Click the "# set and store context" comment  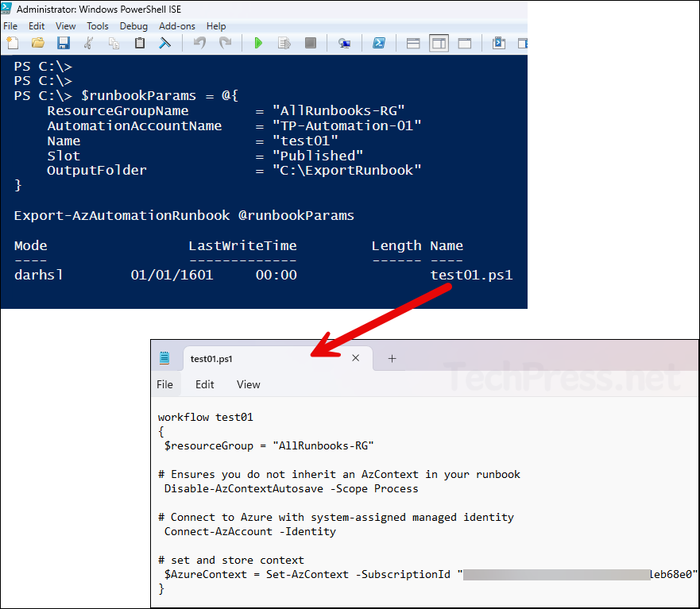231,560
